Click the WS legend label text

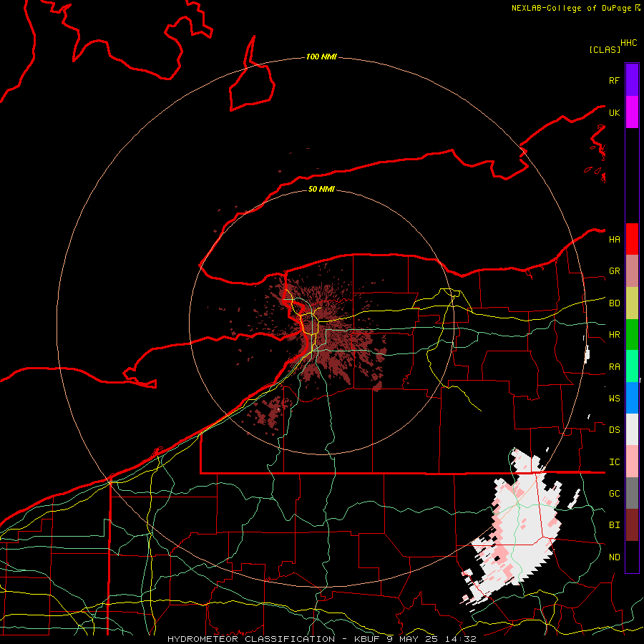click(615, 399)
